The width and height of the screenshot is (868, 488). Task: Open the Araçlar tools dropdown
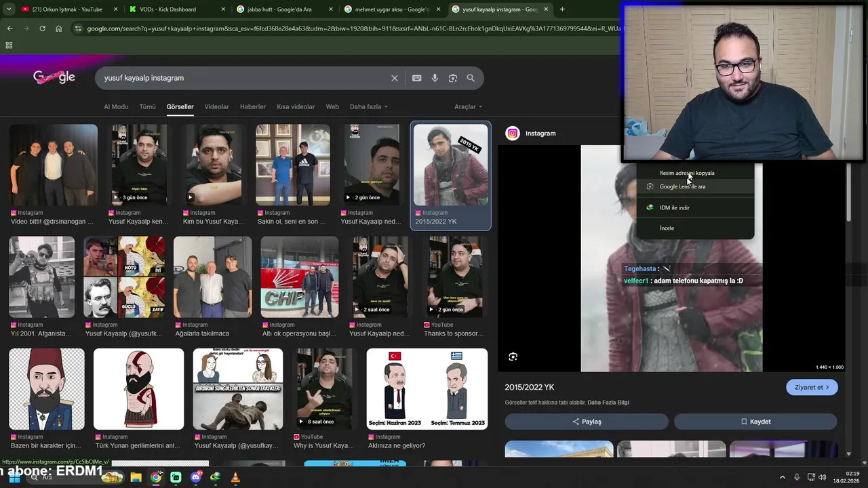(x=468, y=106)
